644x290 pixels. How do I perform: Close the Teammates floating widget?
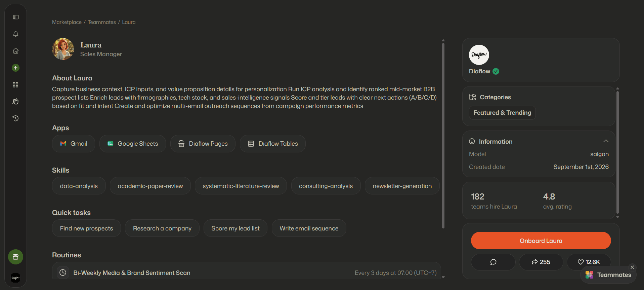tap(632, 267)
